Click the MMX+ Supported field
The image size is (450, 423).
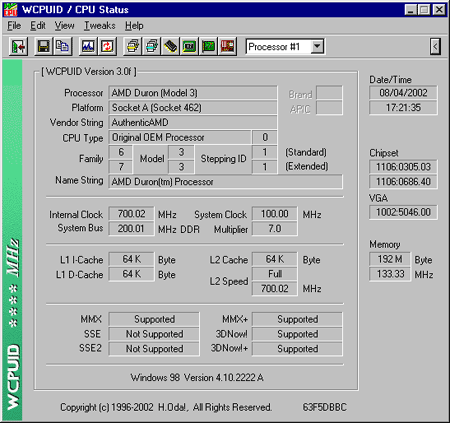[x=297, y=319]
